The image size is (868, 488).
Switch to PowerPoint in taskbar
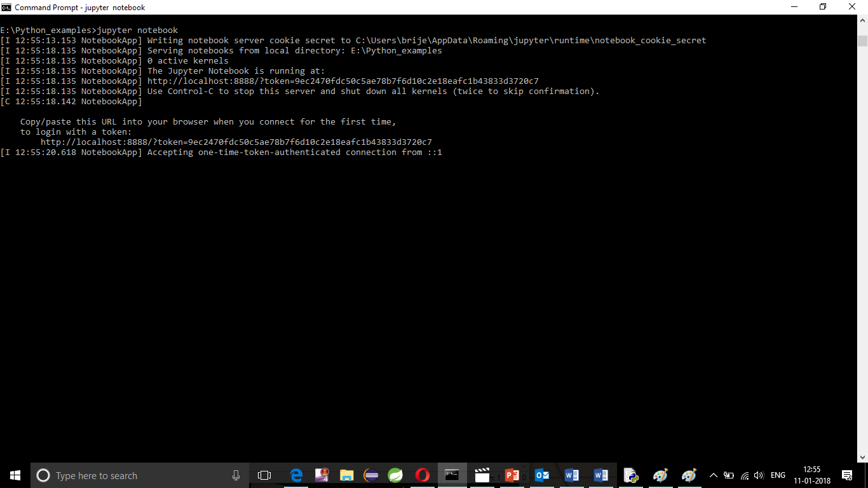click(512, 475)
